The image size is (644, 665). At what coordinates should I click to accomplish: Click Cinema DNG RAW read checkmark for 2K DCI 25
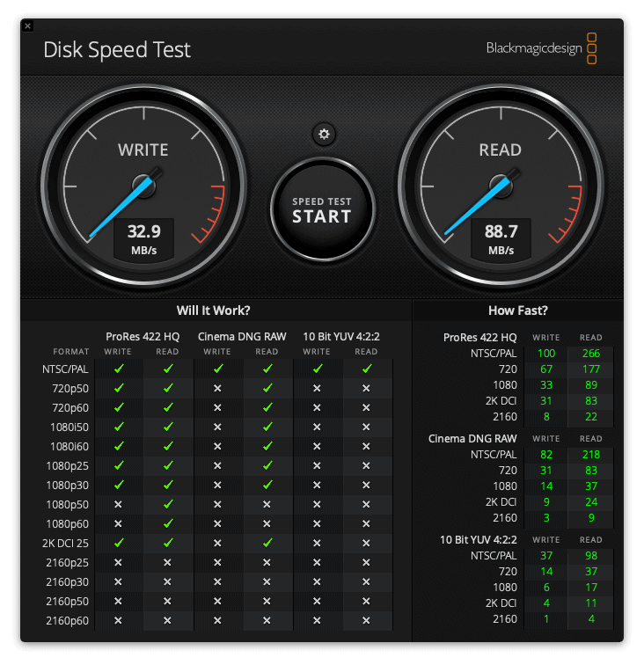(267, 543)
